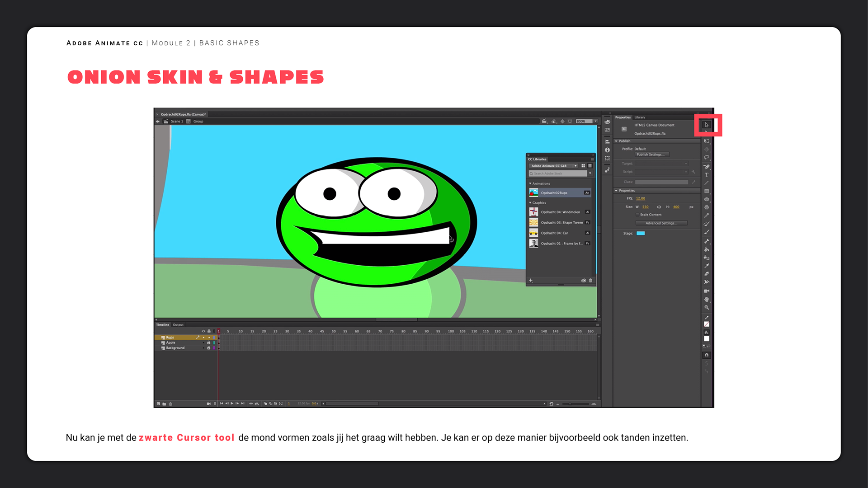Enable the Scale Content checkbox

pyautogui.click(x=637, y=215)
